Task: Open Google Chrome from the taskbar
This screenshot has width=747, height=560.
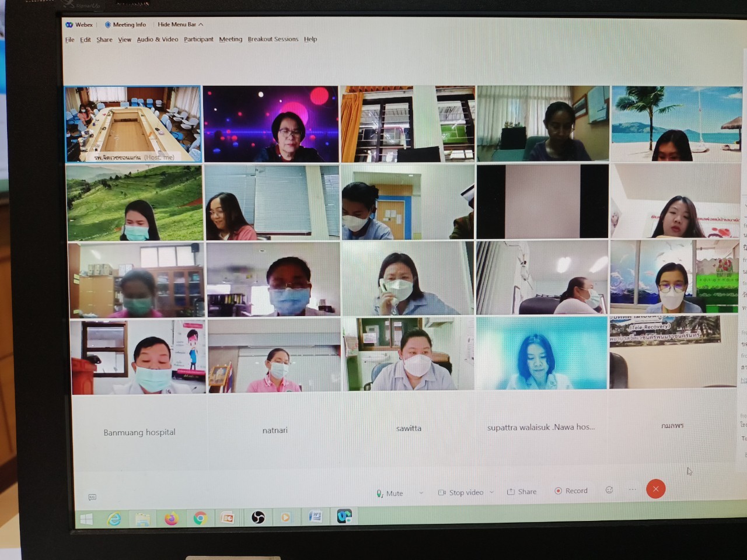Action: (x=200, y=518)
